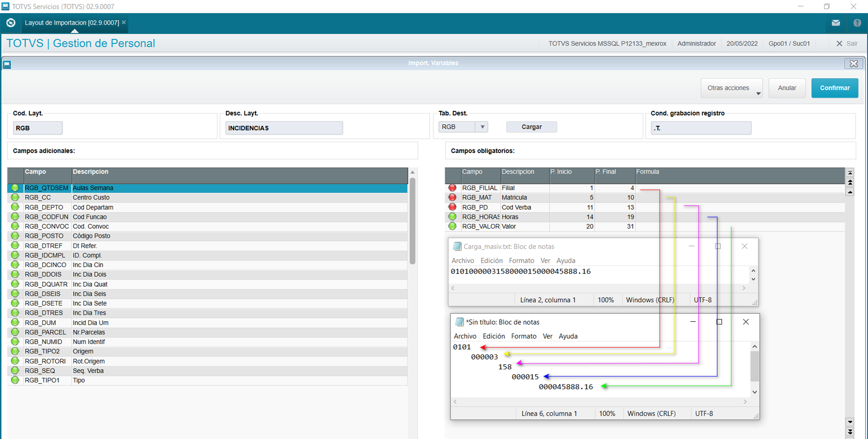Click move-to-top arrow right of the grid
The width and height of the screenshot is (868, 439).
pos(850,173)
